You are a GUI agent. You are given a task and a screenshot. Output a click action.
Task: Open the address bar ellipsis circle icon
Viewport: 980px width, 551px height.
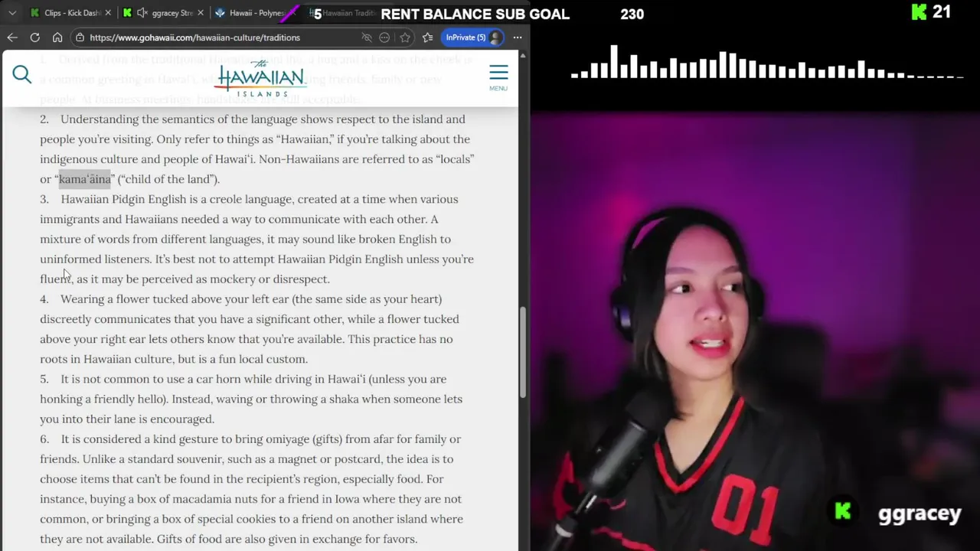pyautogui.click(x=384, y=37)
